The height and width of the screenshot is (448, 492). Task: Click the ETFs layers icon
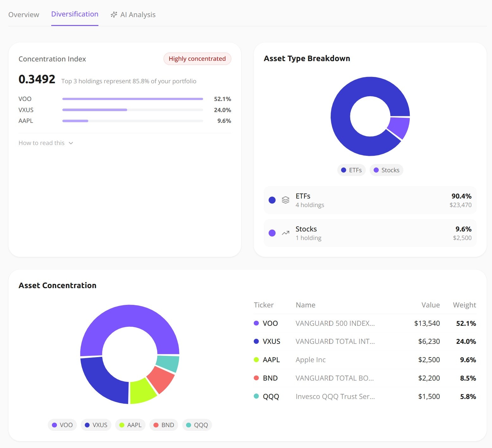tap(285, 200)
